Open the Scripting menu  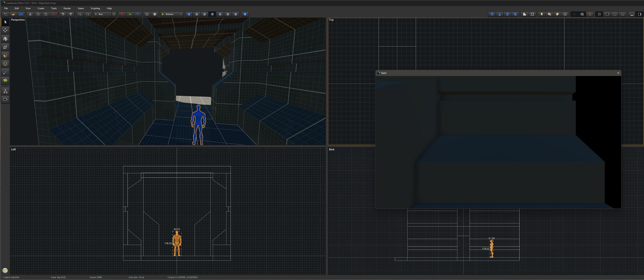tap(95, 8)
